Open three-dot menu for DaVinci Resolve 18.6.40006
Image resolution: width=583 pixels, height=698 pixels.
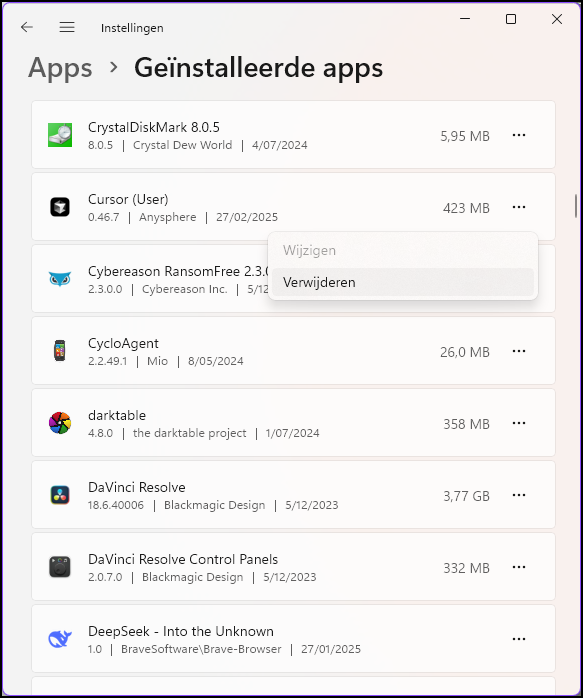519,495
